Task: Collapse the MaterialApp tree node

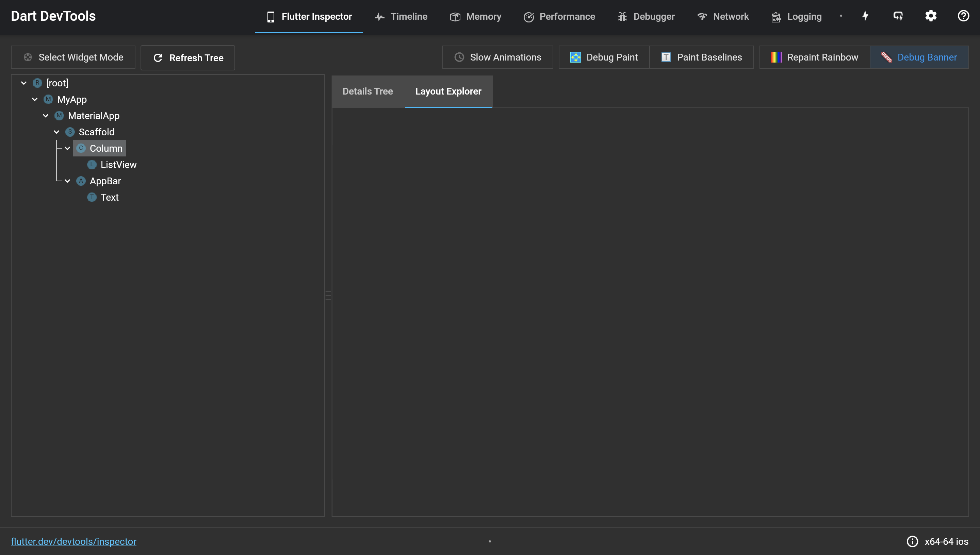Action: [x=46, y=116]
